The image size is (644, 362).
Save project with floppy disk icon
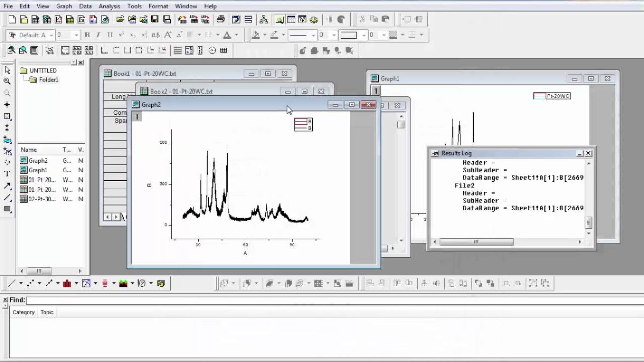[x=155, y=20]
